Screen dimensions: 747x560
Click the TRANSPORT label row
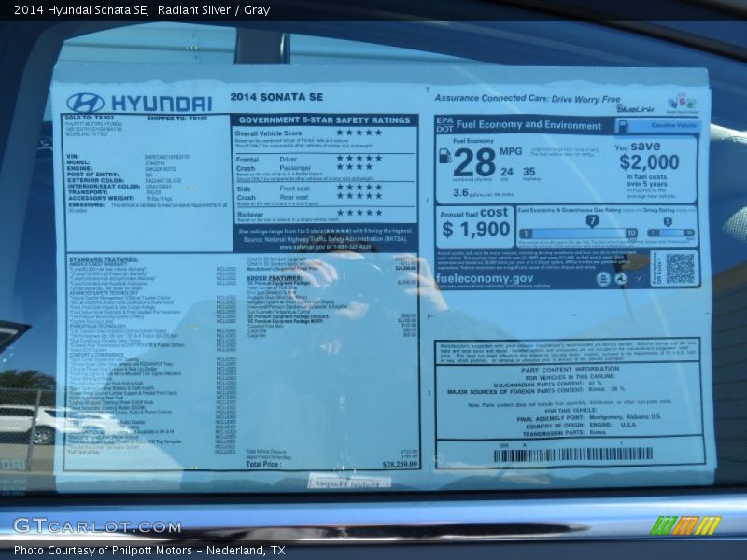pyautogui.click(x=114, y=192)
